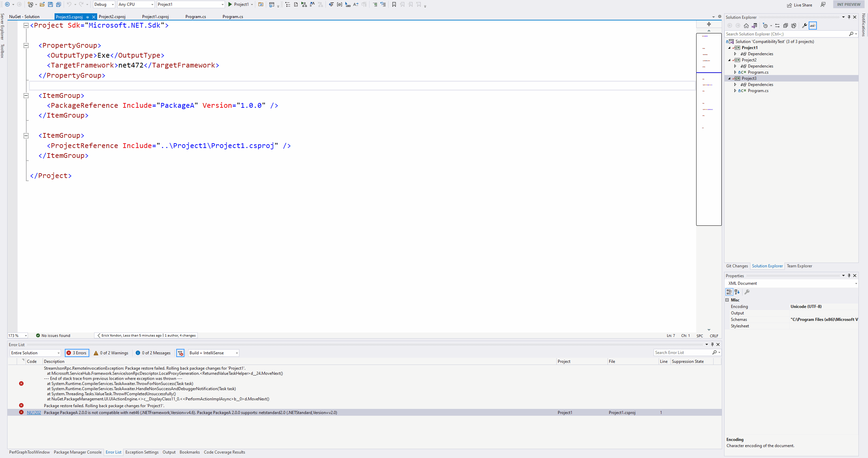Click the Live Share button

pyautogui.click(x=799, y=4)
